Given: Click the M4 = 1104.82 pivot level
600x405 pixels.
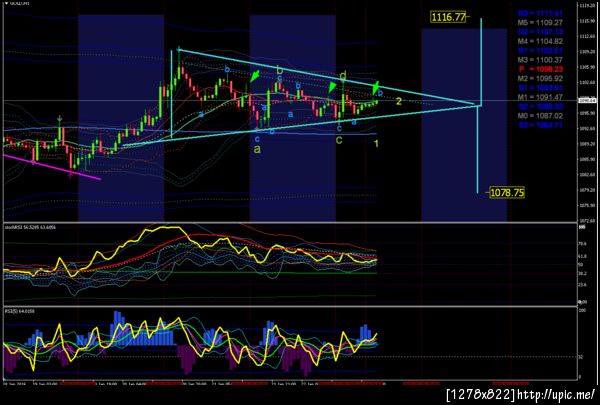Looking at the screenshot, I should [540, 41].
